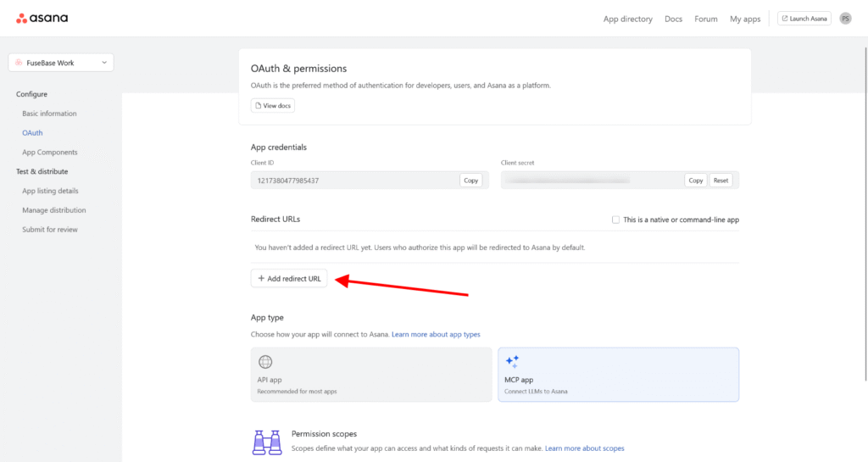Viewport: 868px width, 462px height.
Task: Click the Permission scopes heading
Action: 324,434
